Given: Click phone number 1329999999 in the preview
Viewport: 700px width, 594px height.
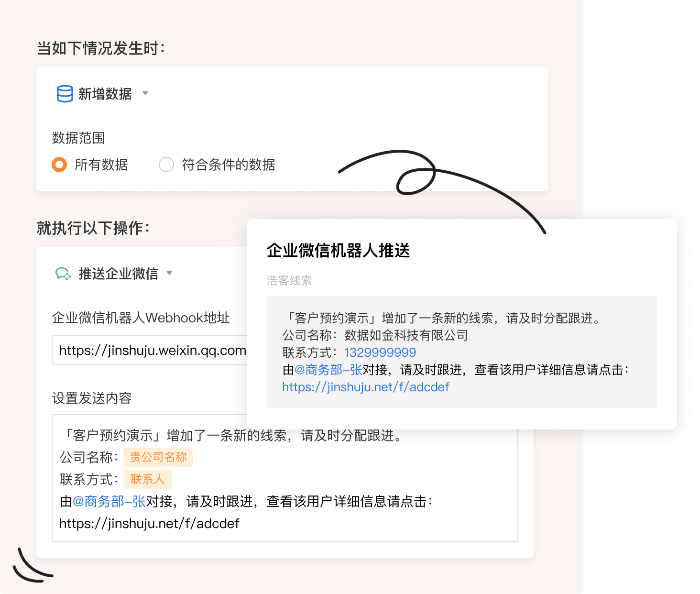Looking at the screenshot, I should (x=380, y=352).
